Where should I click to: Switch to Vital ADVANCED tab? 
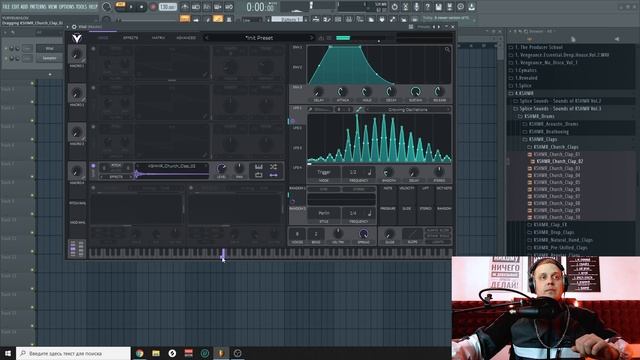point(186,38)
